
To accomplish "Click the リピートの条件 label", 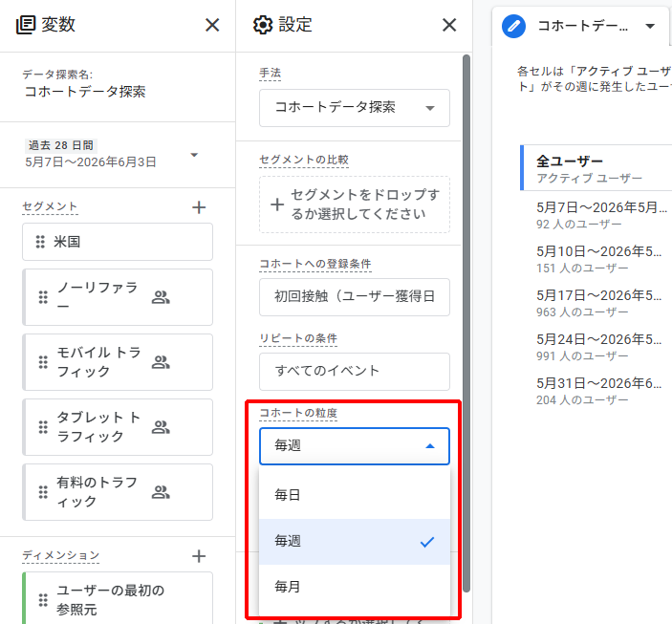I will coord(298,338).
